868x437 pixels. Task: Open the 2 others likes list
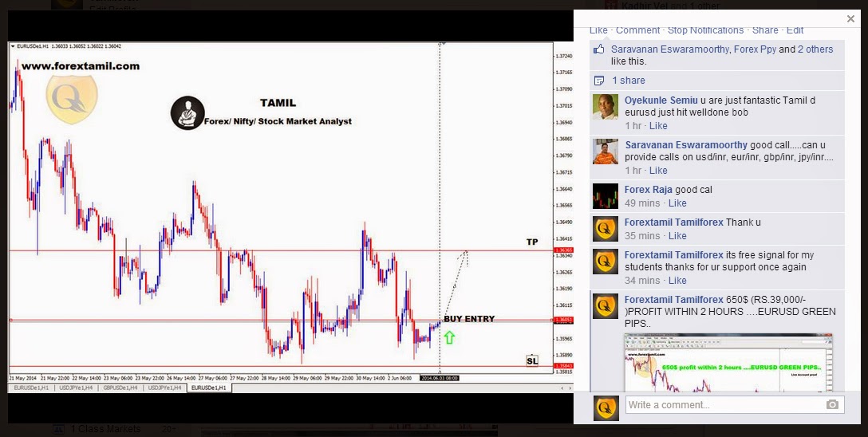pyautogui.click(x=815, y=49)
